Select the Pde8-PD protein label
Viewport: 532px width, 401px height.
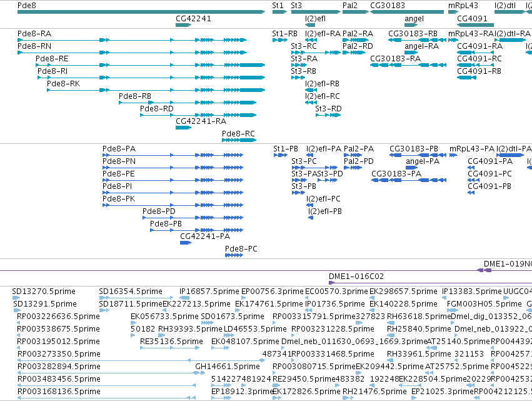(x=159, y=211)
